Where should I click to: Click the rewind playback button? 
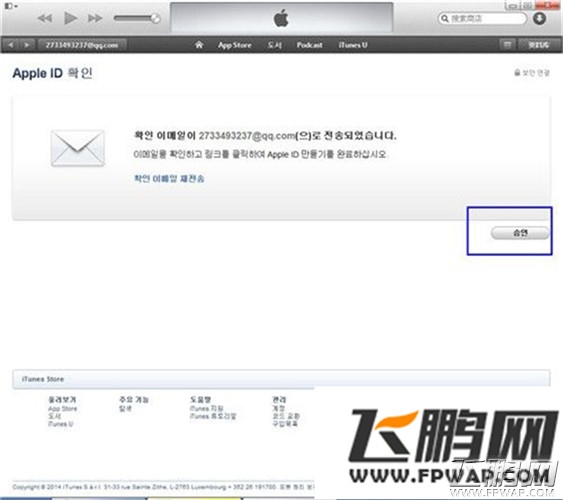pos(45,18)
